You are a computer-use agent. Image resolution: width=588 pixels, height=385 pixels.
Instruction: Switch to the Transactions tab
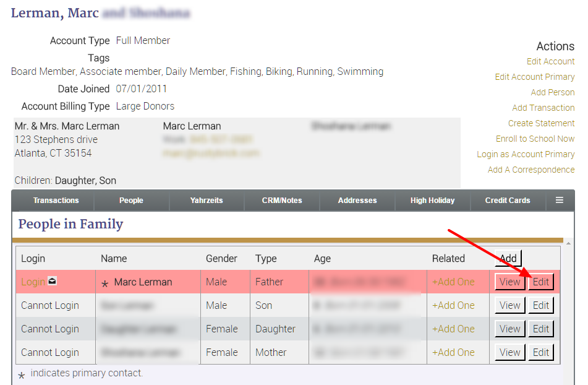[55, 200]
